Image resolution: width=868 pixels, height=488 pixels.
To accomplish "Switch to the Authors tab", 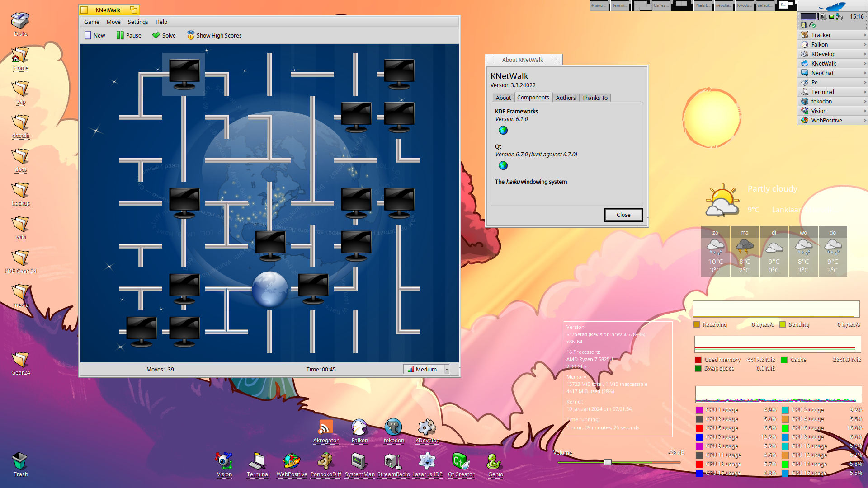I will [566, 98].
